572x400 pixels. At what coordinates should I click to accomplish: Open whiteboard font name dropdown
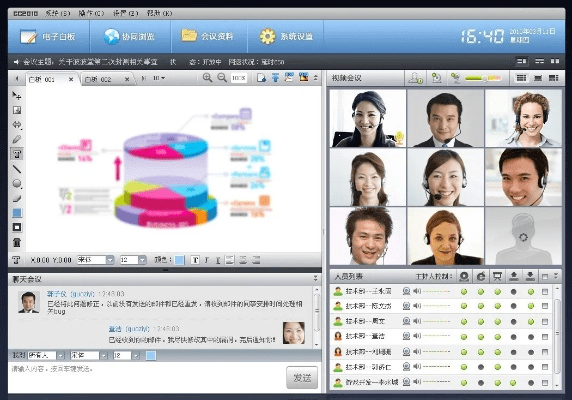click(x=110, y=260)
